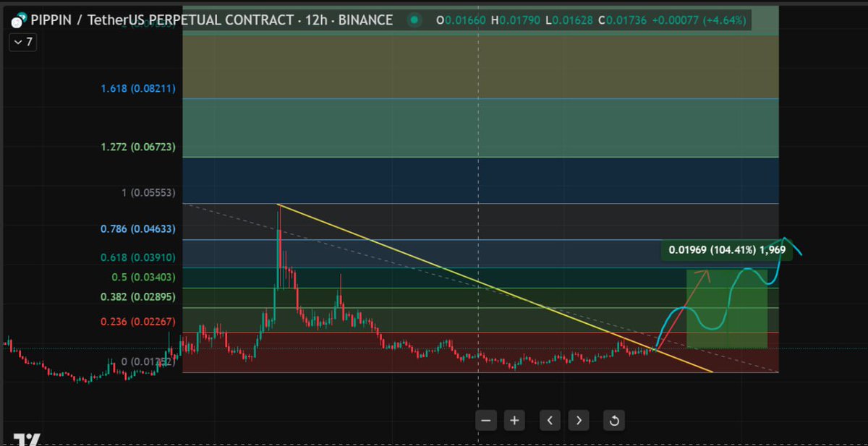Select the green price range box
Viewport: 868px width, 446px height.
click(726, 308)
